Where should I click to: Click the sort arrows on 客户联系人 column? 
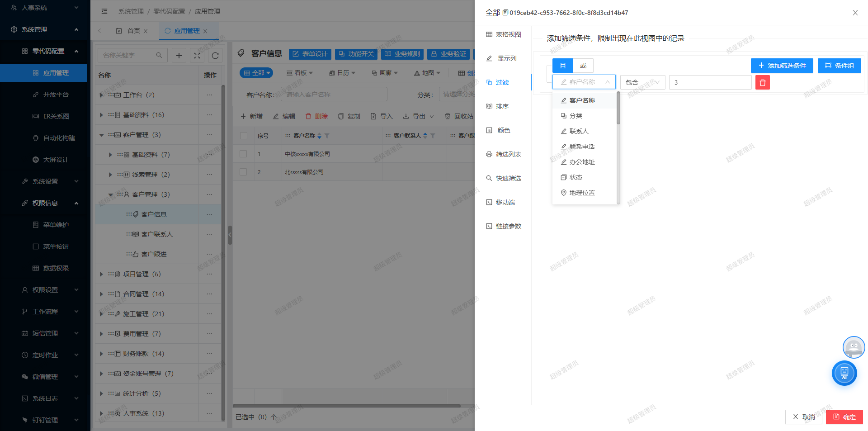425,136
